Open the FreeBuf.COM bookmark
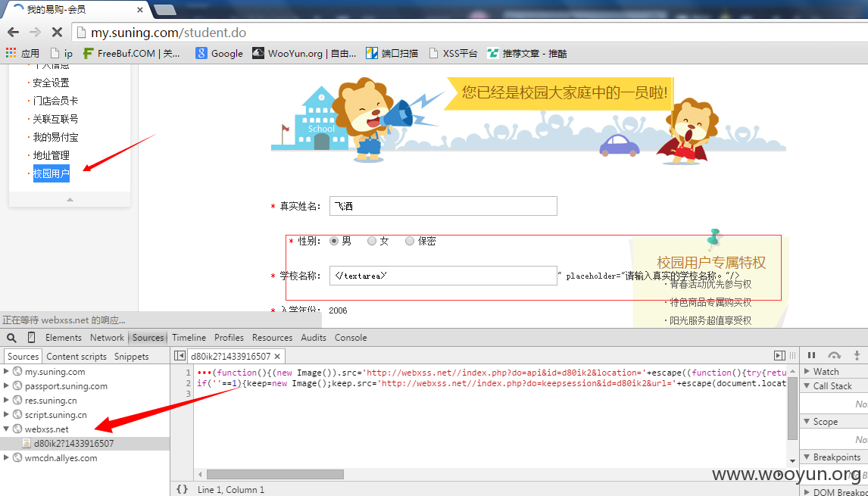The image size is (868, 496). click(x=132, y=53)
